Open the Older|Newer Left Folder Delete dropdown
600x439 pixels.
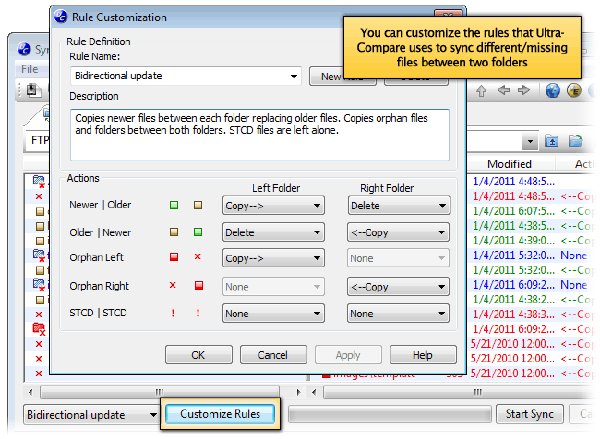point(273,232)
